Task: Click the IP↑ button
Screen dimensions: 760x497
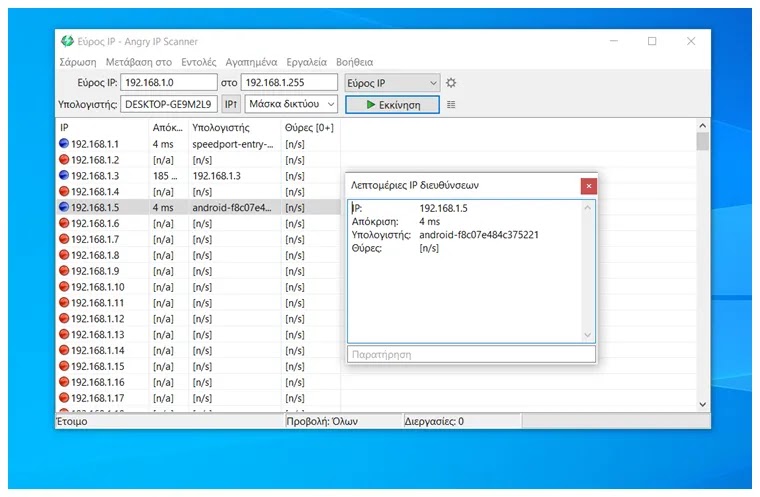Action: (x=231, y=104)
